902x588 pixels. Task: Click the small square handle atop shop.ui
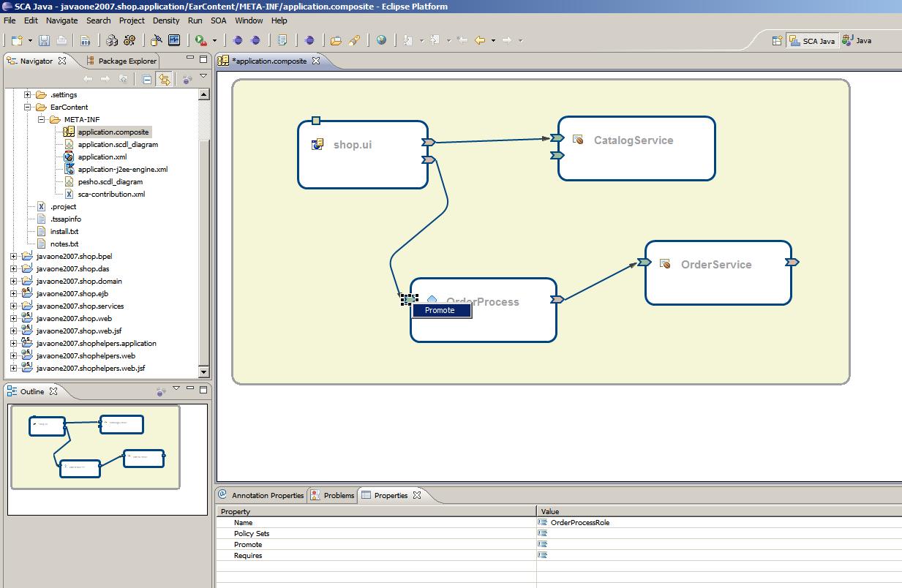tap(316, 121)
